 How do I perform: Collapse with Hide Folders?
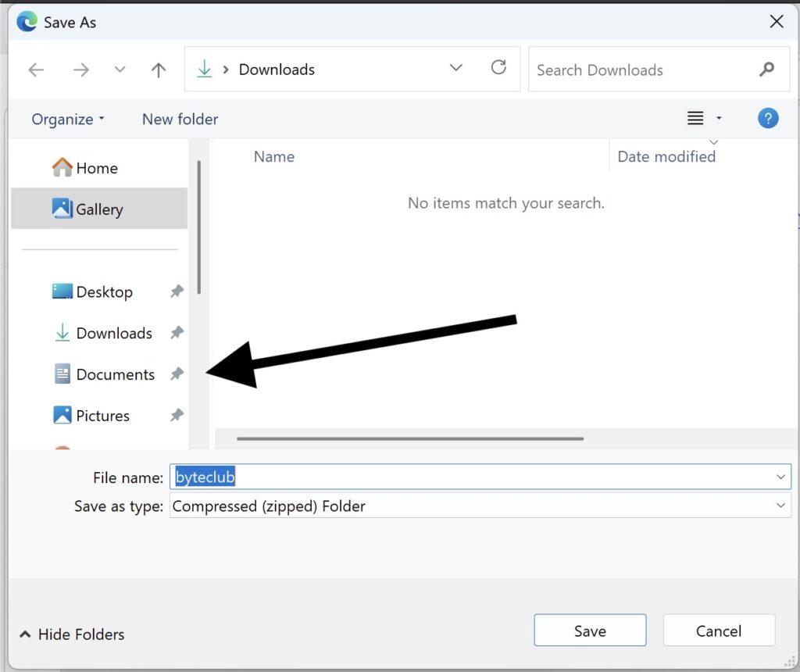(x=72, y=634)
